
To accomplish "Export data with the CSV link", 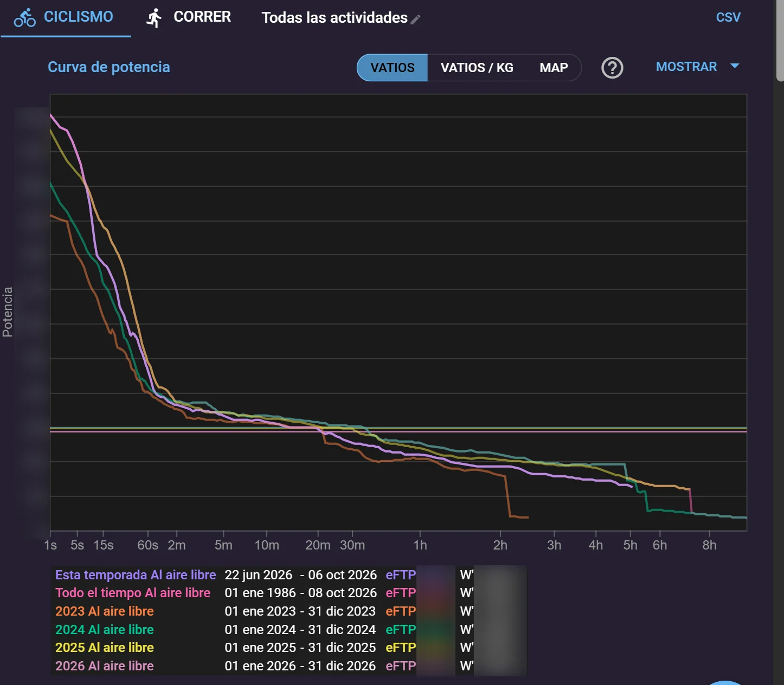I will pyautogui.click(x=728, y=17).
